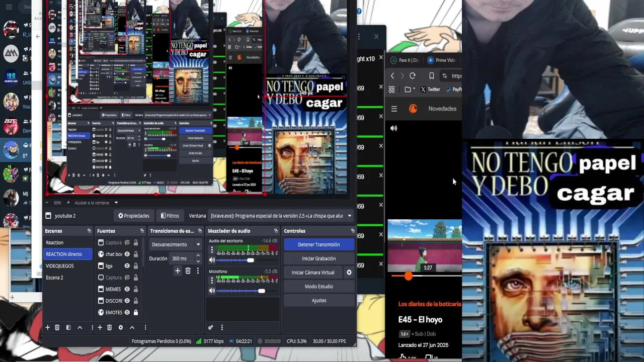Undock the Controles panel via its float icon
The image size is (644, 362).
tap(353, 231)
